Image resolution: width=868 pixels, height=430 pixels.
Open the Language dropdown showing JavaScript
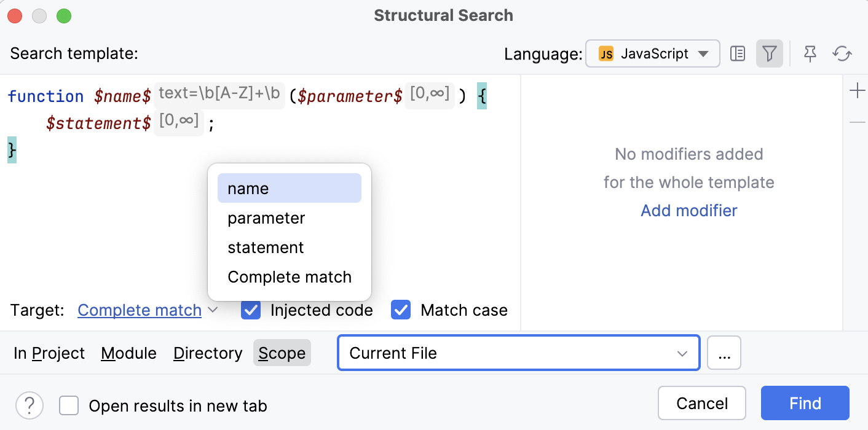pyautogui.click(x=653, y=53)
